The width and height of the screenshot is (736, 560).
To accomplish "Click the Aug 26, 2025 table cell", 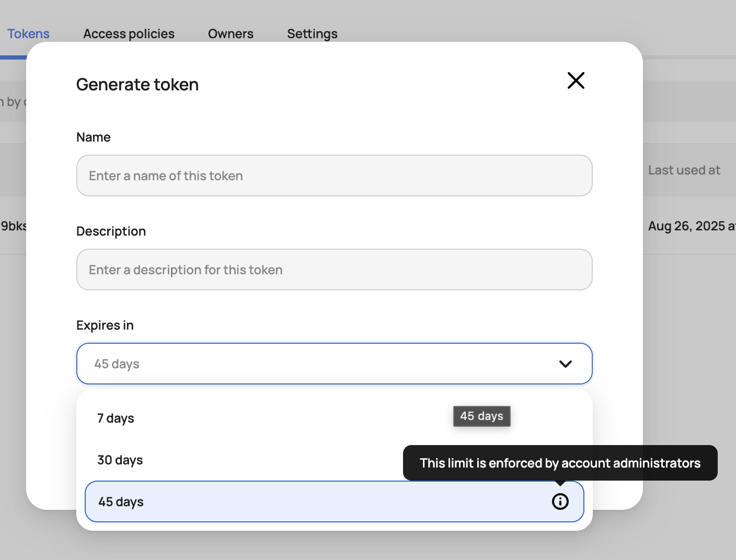I will (x=692, y=226).
